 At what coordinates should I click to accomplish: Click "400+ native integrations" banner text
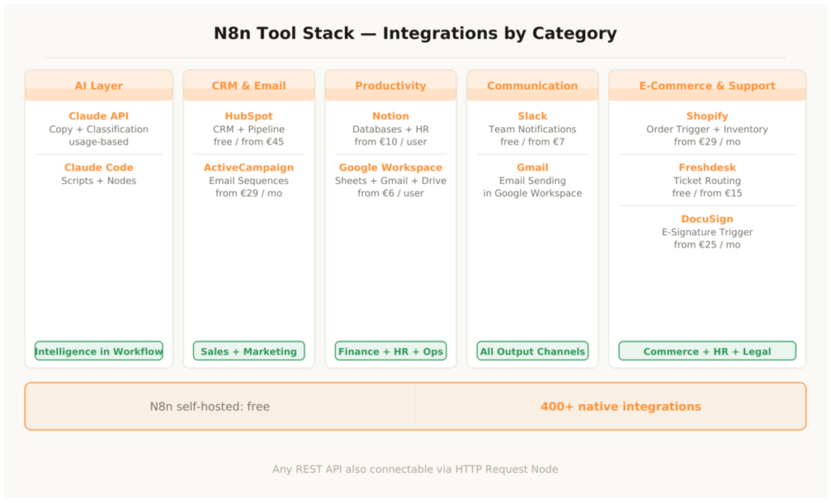click(621, 407)
